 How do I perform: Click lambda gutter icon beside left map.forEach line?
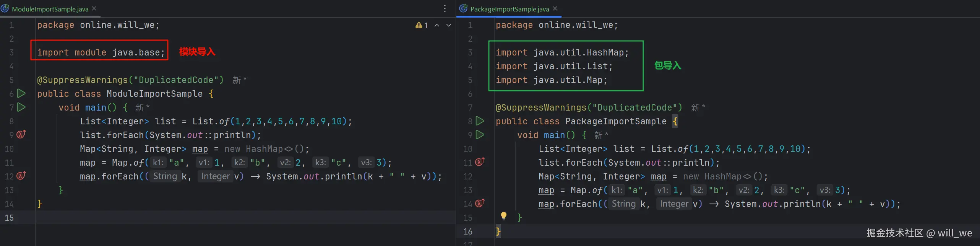pos(21,176)
